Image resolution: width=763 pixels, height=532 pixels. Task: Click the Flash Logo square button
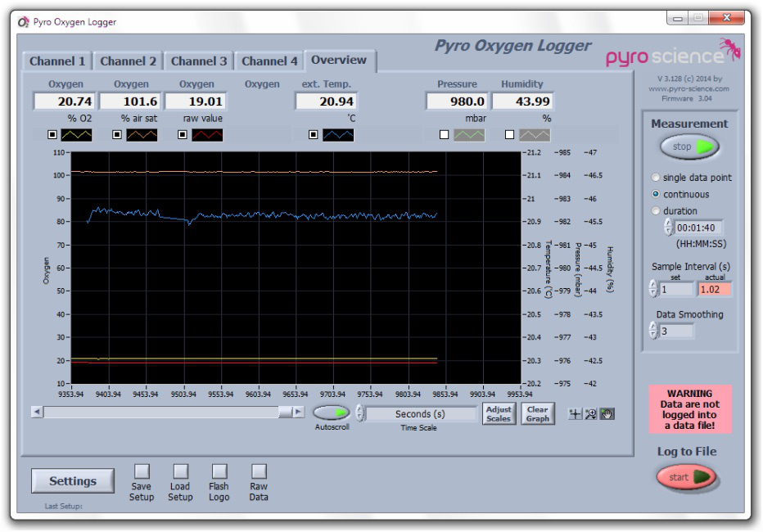(219, 471)
